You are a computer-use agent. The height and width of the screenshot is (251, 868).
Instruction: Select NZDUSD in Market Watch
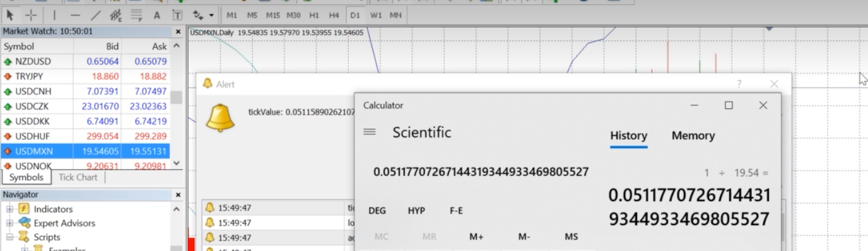point(85,61)
